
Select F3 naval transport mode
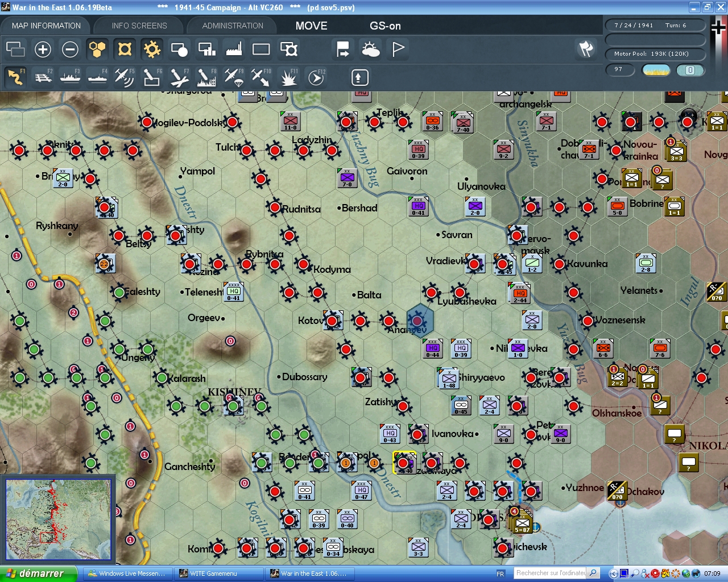(70, 77)
